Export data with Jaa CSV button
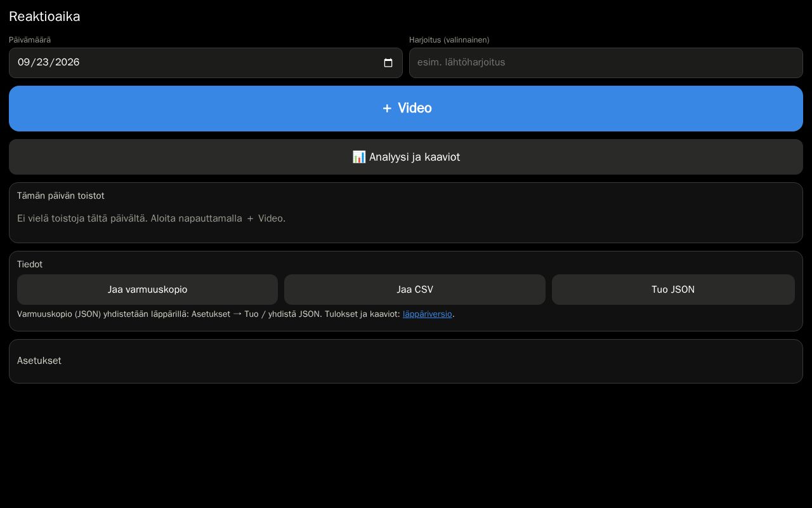 415,290
